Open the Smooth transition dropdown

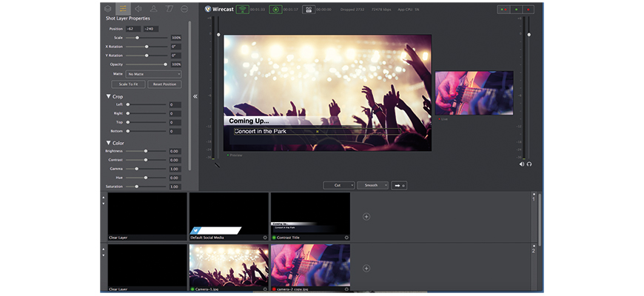point(372,185)
